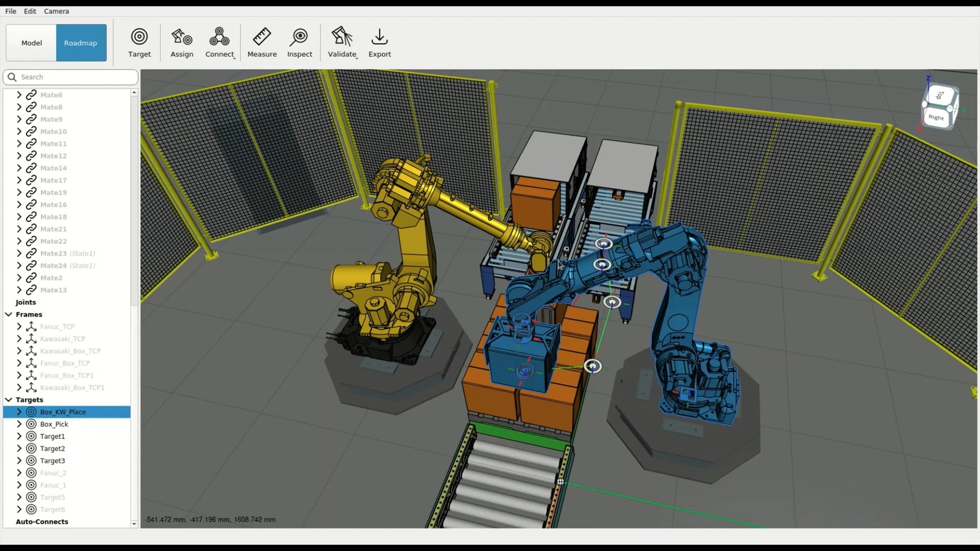This screenshot has width=980, height=551.
Task: Open the File menu
Action: 11,11
